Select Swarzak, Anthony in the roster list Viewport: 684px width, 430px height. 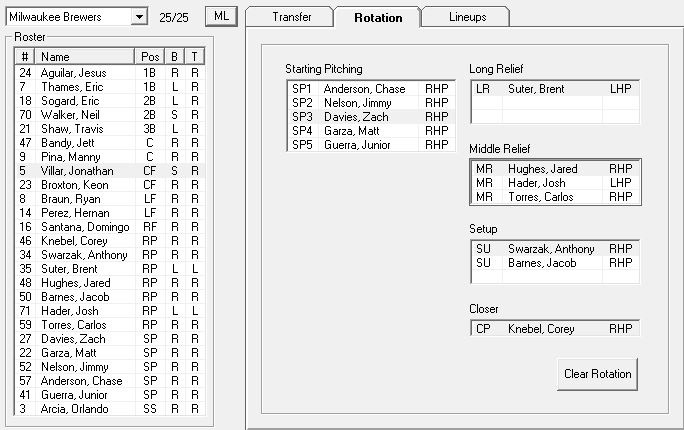pos(110,255)
